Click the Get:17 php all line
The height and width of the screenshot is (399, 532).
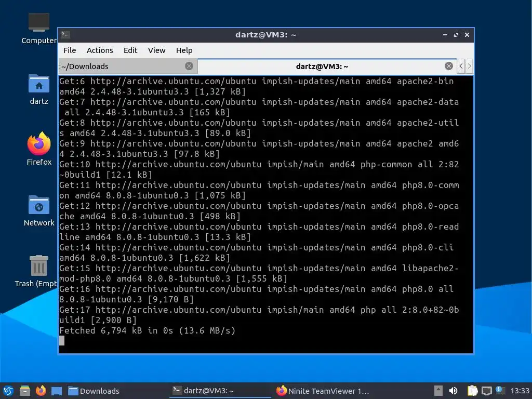(259, 315)
